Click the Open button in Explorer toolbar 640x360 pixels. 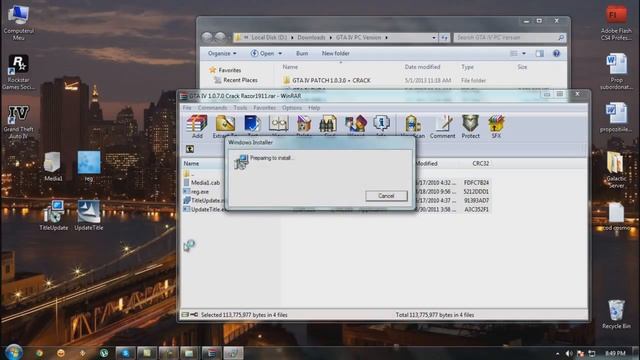click(262, 53)
